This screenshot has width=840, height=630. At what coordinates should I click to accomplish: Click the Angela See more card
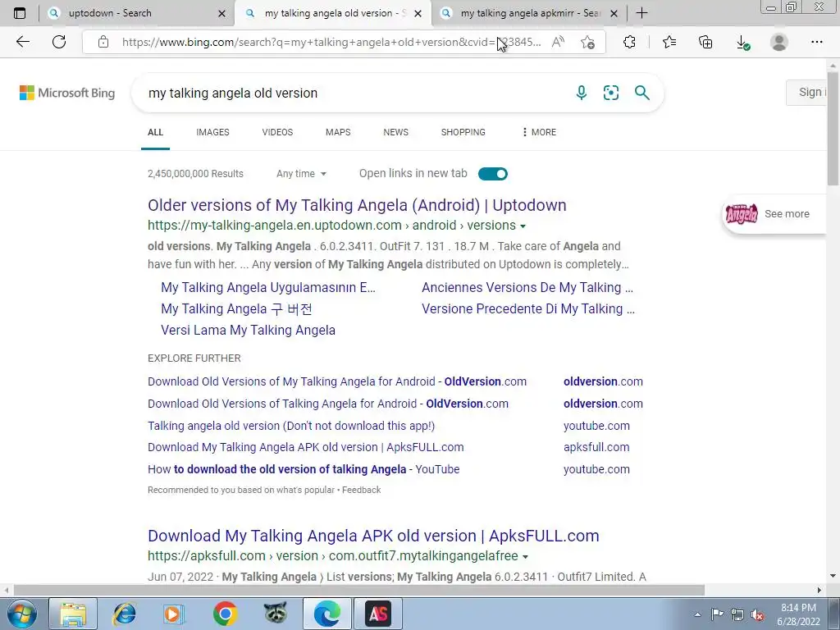coord(774,214)
